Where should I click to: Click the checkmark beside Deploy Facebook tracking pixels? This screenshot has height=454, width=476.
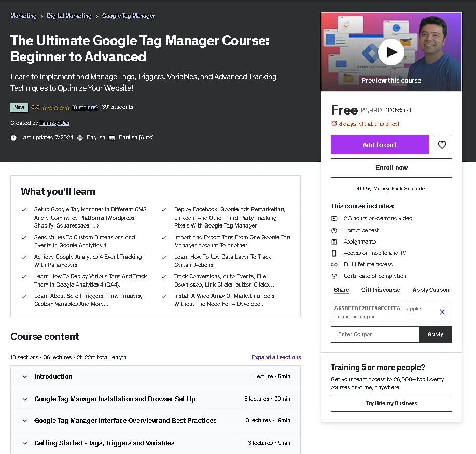click(x=164, y=210)
